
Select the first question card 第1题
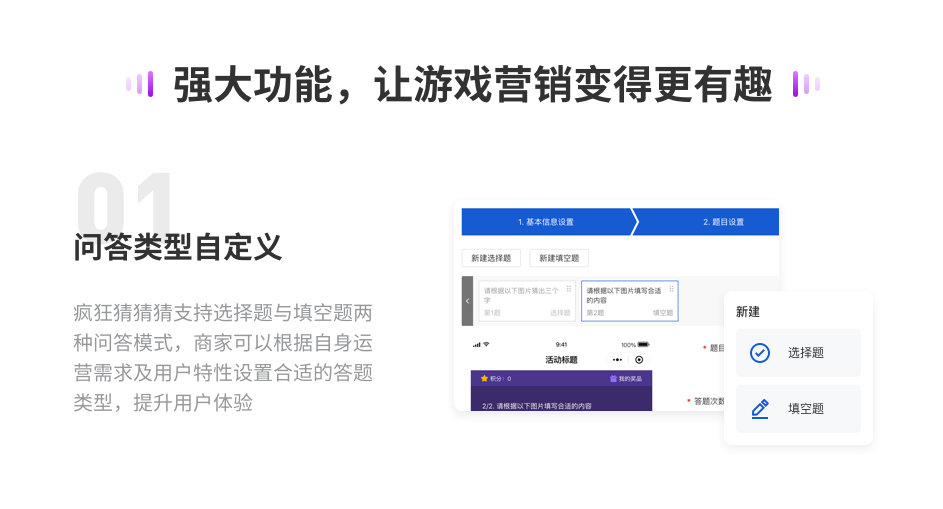click(526, 301)
